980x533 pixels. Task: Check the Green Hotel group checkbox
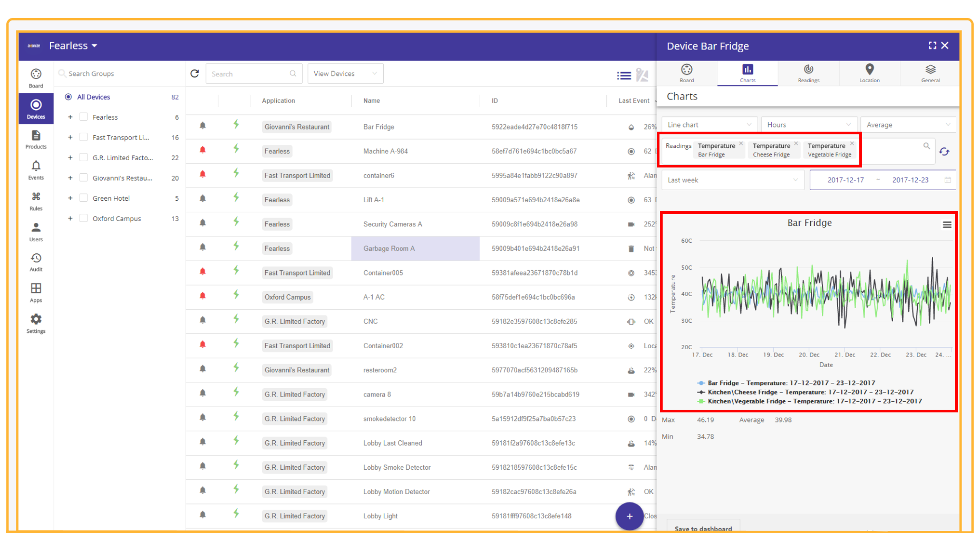(83, 198)
